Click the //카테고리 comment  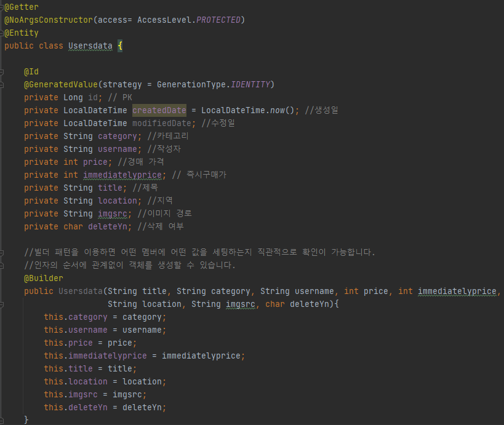coord(168,136)
